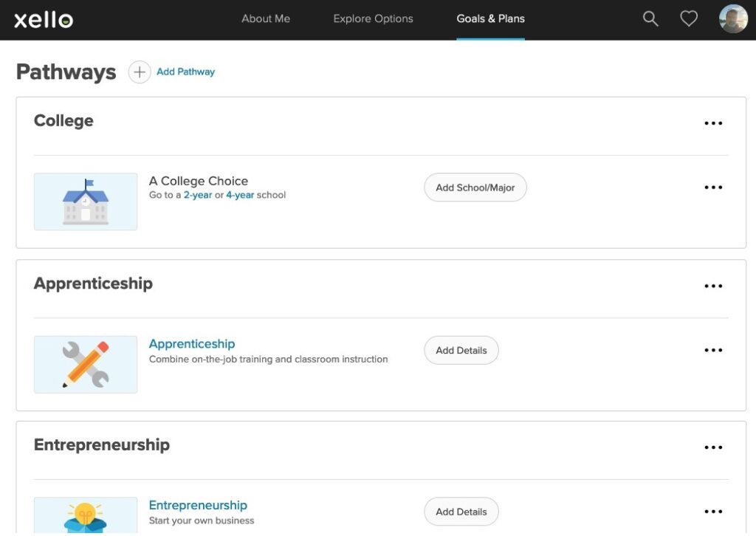Image resolution: width=756 pixels, height=536 pixels.
Task: Open Apprenticeship row more options
Action: pos(713,350)
